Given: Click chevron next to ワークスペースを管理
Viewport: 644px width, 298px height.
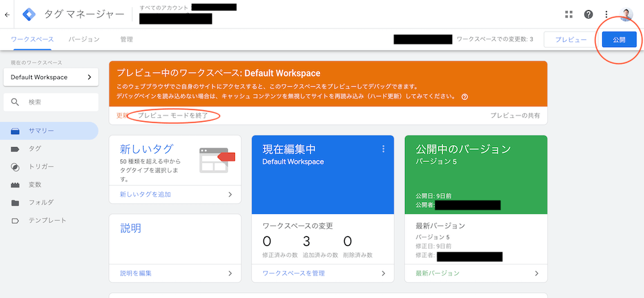Looking at the screenshot, I should coord(383,273).
